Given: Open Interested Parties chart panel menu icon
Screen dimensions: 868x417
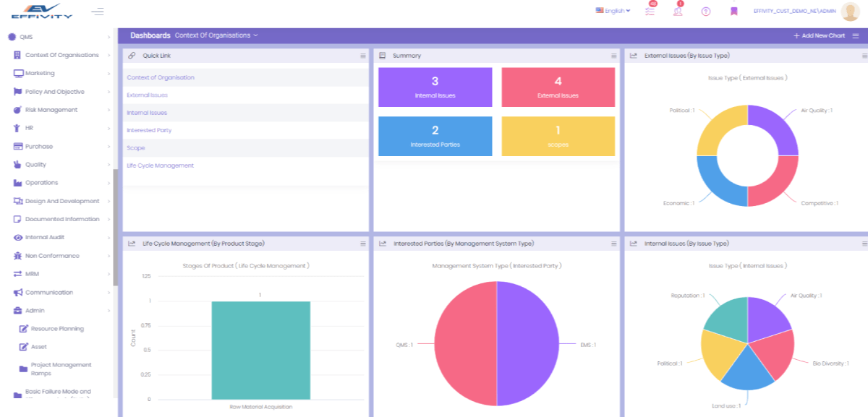Looking at the screenshot, I should 614,244.
